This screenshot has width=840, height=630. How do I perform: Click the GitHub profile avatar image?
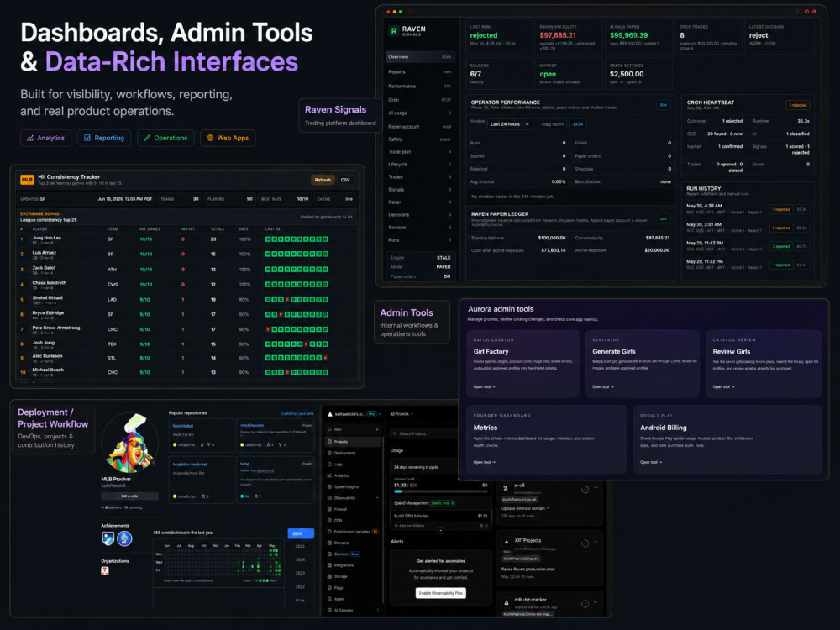click(130, 443)
